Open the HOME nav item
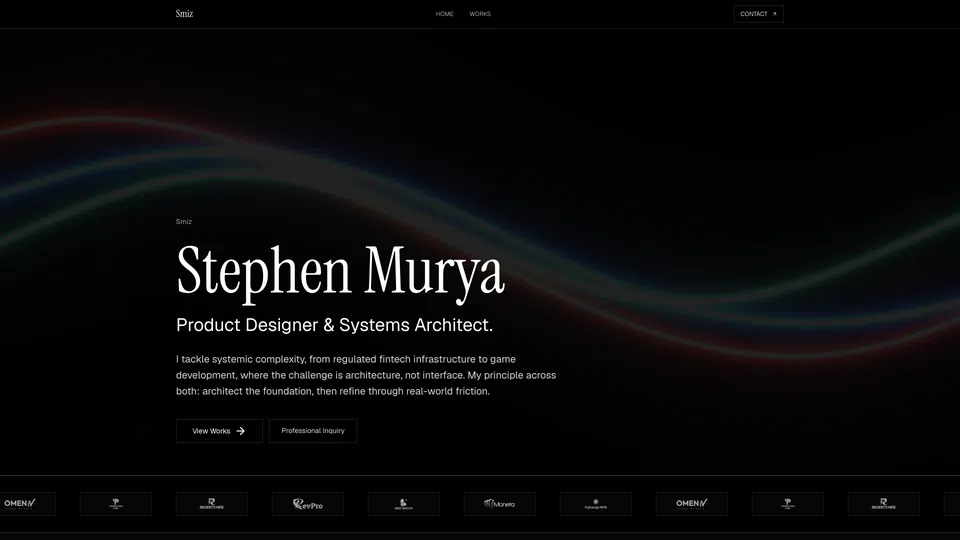The image size is (960, 540). (x=444, y=13)
